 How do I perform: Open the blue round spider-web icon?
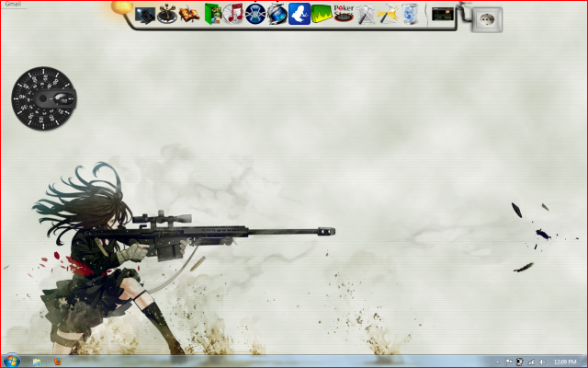pyautogui.click(x=255, y=14)
